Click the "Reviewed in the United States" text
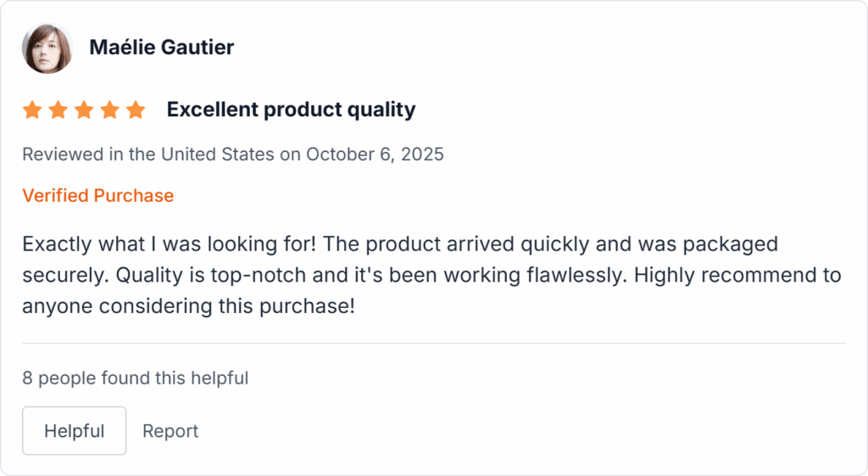This screenshot has height=476, width=868. point(147,154)
